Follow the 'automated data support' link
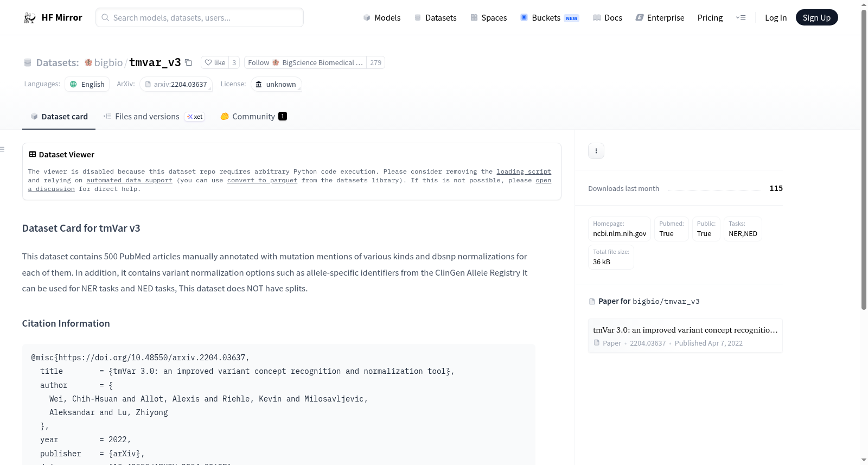Screen dimensions: 868x465 [129, 180]
